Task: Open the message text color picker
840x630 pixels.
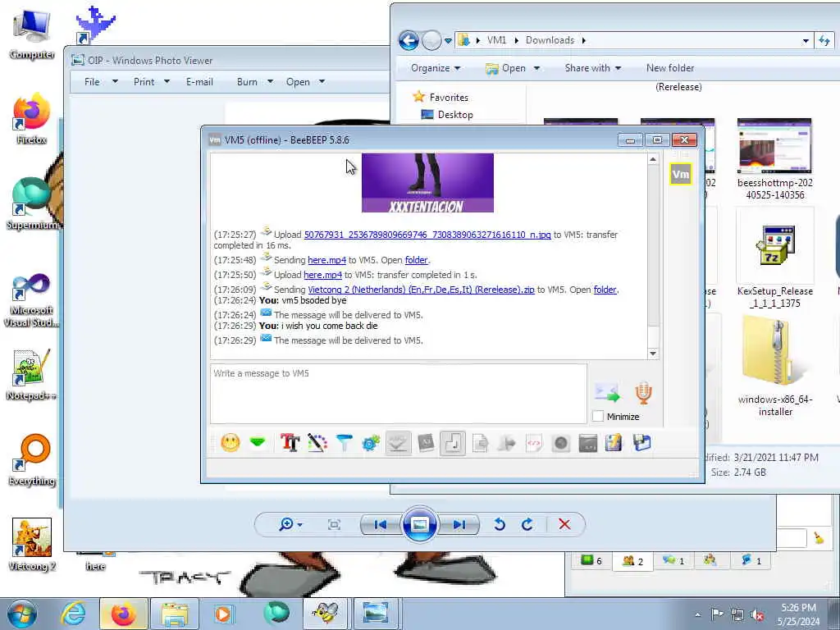Action: pos(317,443)
